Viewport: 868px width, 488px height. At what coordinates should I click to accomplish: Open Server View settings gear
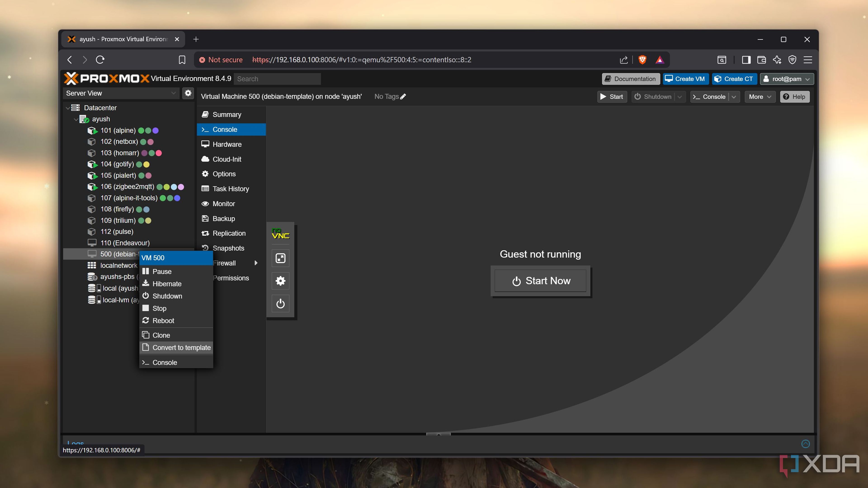(x=188, y=93)
